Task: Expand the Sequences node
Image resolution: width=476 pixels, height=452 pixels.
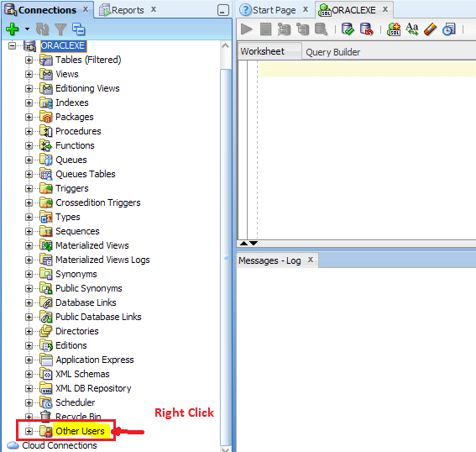Action: tap(29, 231)
